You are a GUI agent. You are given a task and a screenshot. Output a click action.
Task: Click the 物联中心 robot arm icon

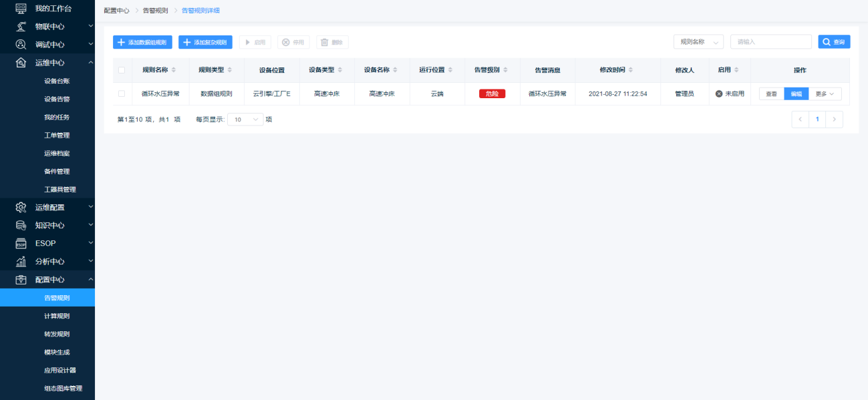[x=21, y=26]
